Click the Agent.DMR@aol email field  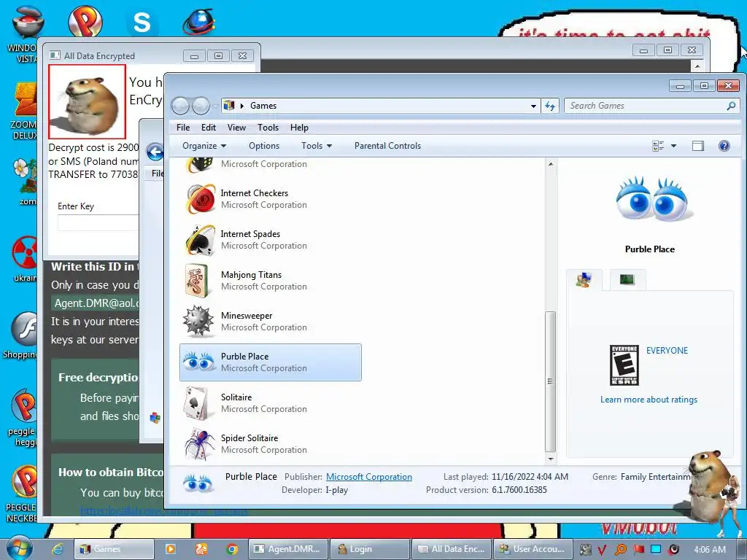pyautogui.click(x=96, y=303)
